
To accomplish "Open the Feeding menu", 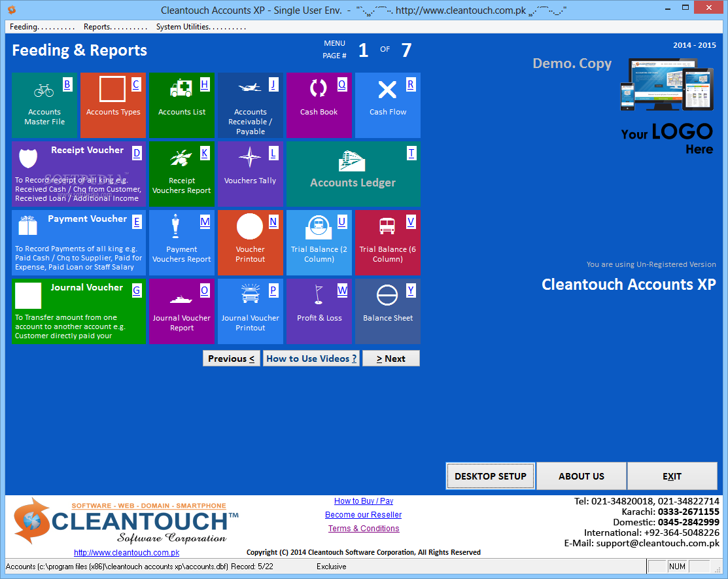I will (x=42, y=27).
